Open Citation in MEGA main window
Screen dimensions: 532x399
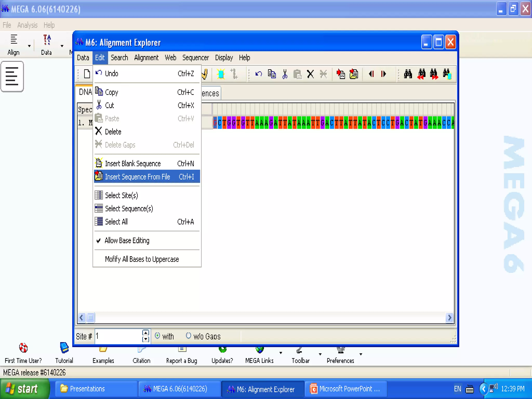142,355
